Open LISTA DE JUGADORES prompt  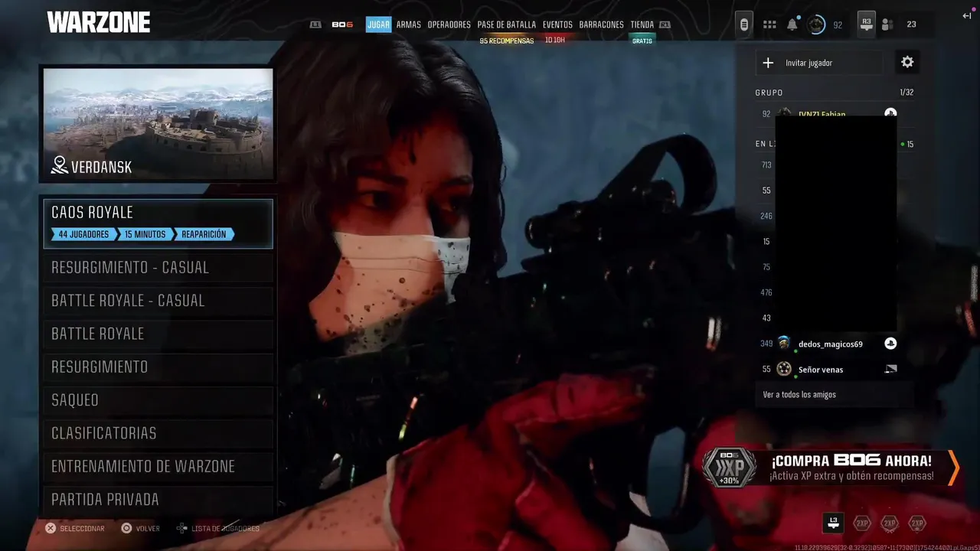pos(218,528)
